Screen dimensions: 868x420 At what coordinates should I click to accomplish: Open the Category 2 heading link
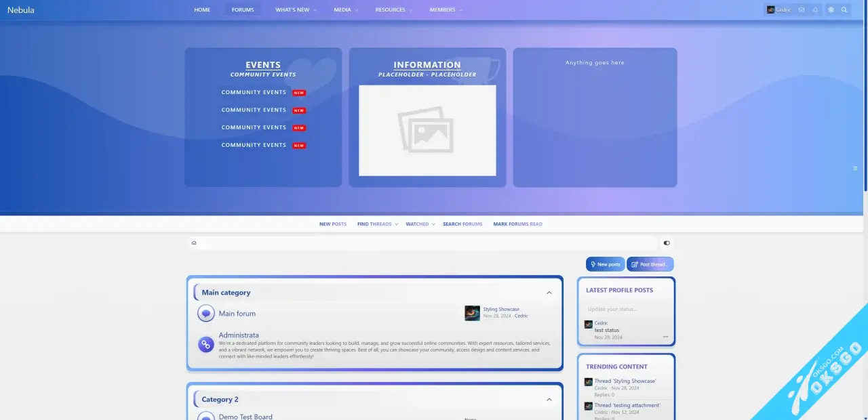(x=220, y=400)
